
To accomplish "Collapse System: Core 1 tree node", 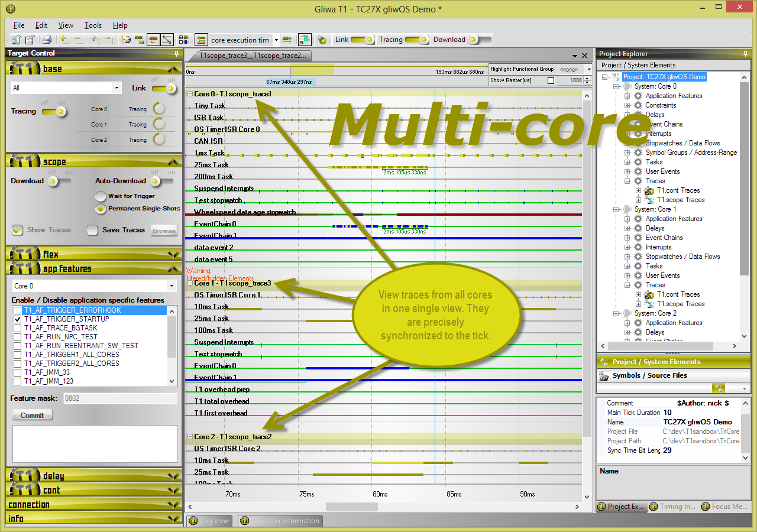I will click(x=617, y=209).
